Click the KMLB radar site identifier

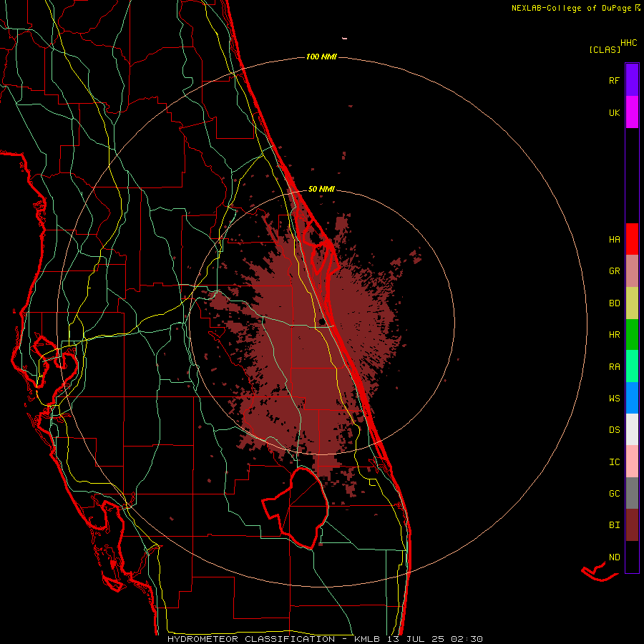pos(369,639)
